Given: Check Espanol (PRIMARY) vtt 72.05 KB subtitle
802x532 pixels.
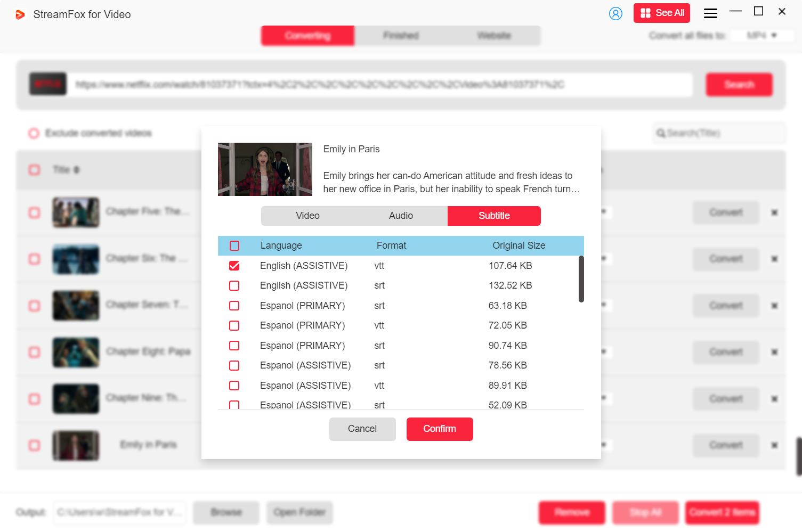Looking at the screenshot, I should point(234,325).
